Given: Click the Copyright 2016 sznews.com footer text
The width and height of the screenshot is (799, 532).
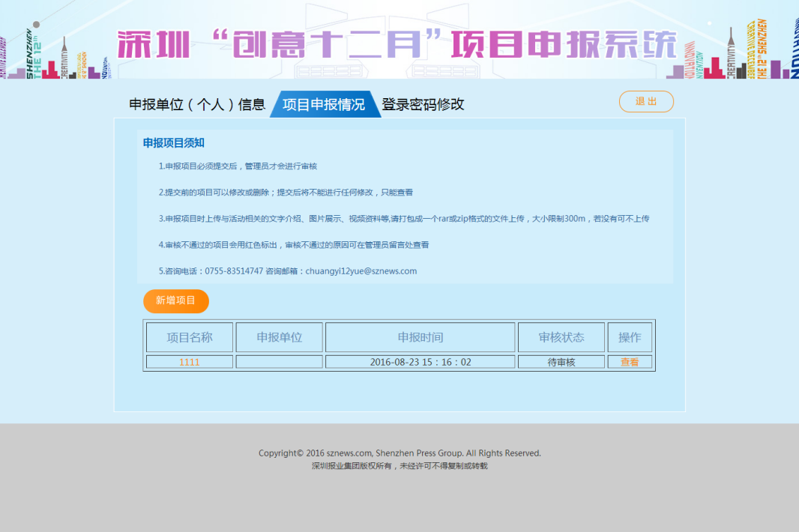Looking at the screenshot, I should tap(399, 453).
